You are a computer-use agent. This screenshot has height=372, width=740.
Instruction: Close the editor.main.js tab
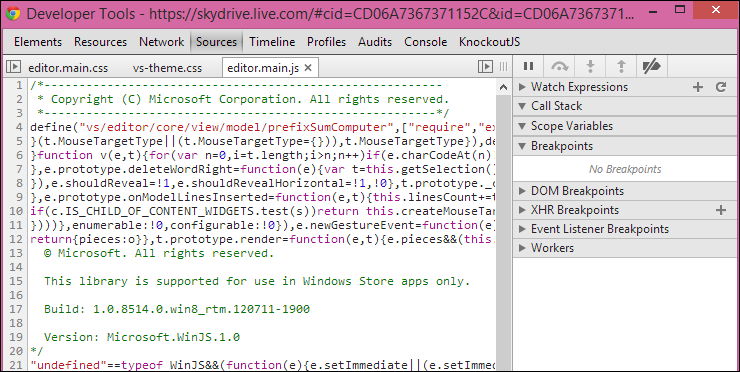point(308,68)
